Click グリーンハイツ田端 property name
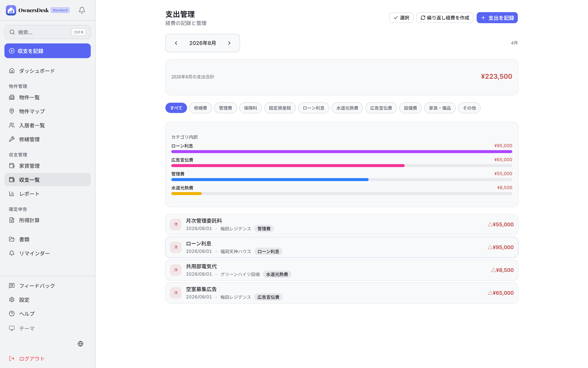Viewport: 588px width, 368px height. click(x=240, y=274)
